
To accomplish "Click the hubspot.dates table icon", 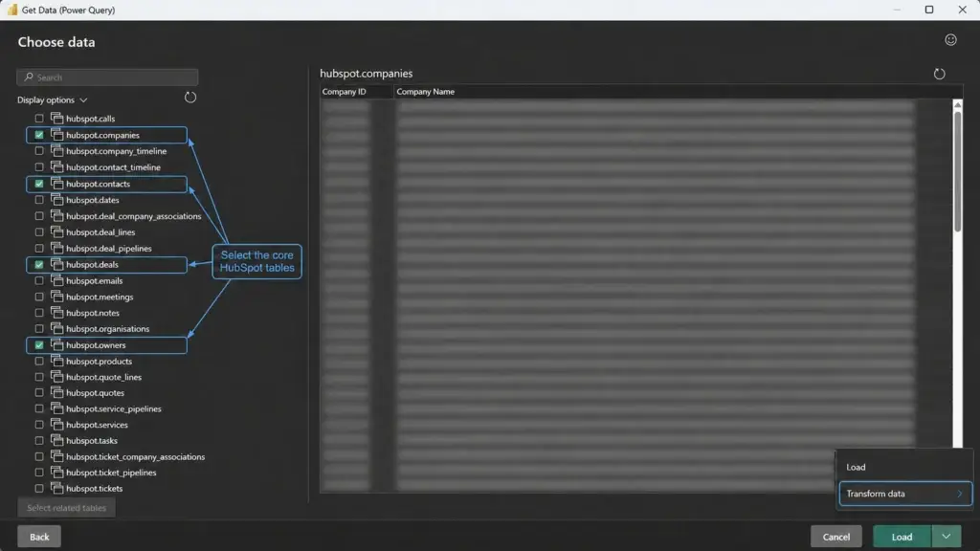I will pyautogui.click(x=56, y=200).
